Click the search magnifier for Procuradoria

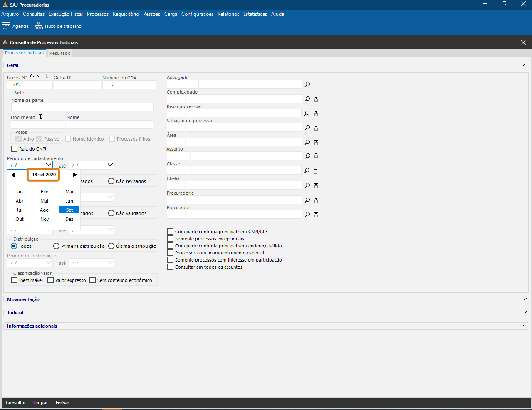(x=307, y=200)
